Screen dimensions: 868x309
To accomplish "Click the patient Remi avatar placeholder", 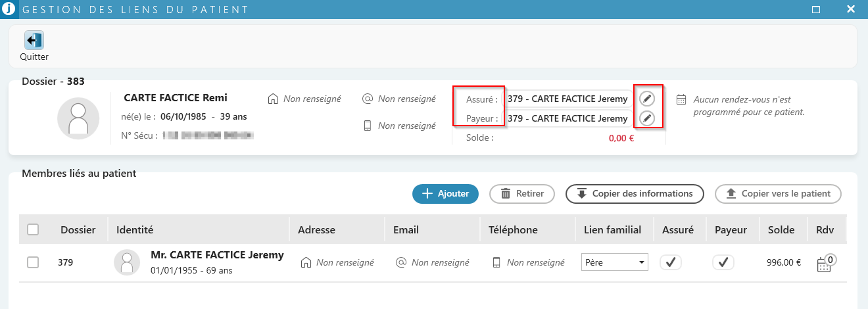I will point(78,118).
